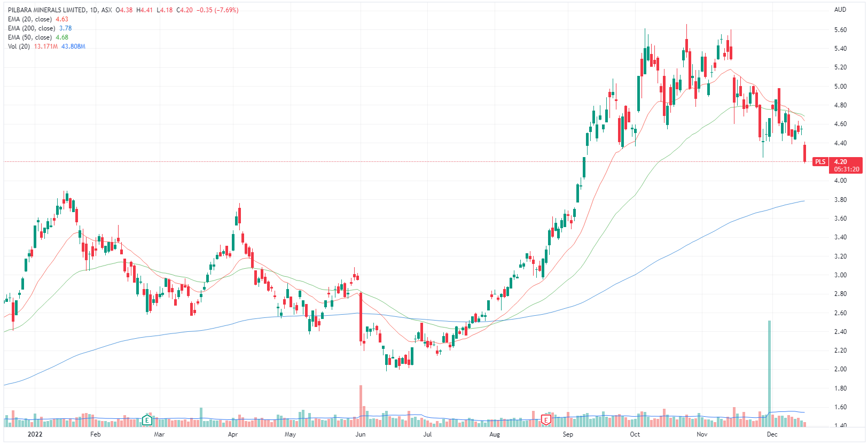Select the Vol (20) indicator legend
The image size is (868, 444).
[x=19, y=46]
